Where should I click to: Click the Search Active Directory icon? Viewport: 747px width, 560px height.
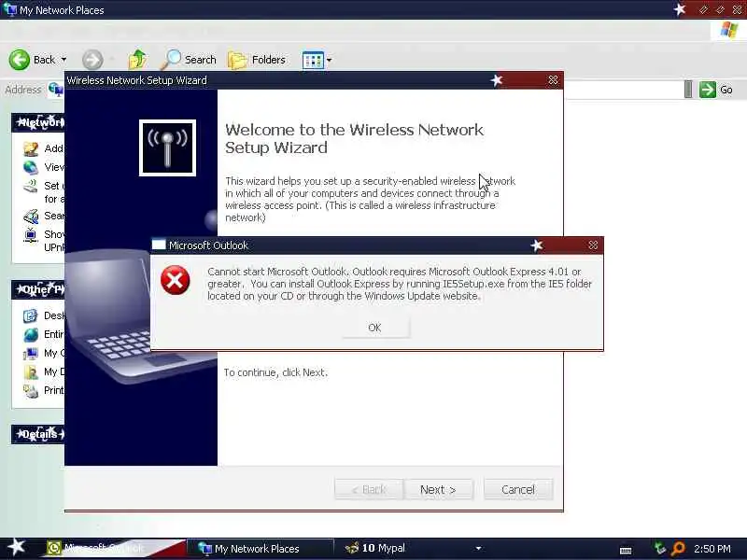(x=31, y=217)
